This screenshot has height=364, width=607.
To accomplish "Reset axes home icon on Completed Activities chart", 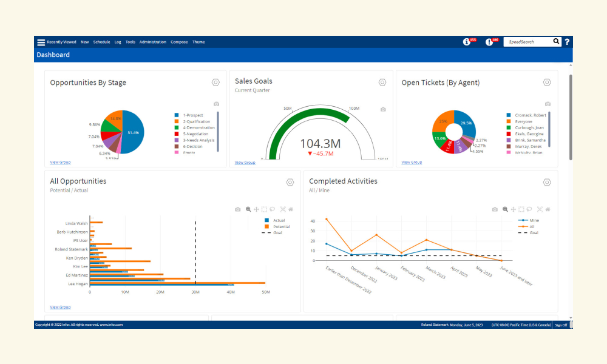I will [x=548, y=209].
